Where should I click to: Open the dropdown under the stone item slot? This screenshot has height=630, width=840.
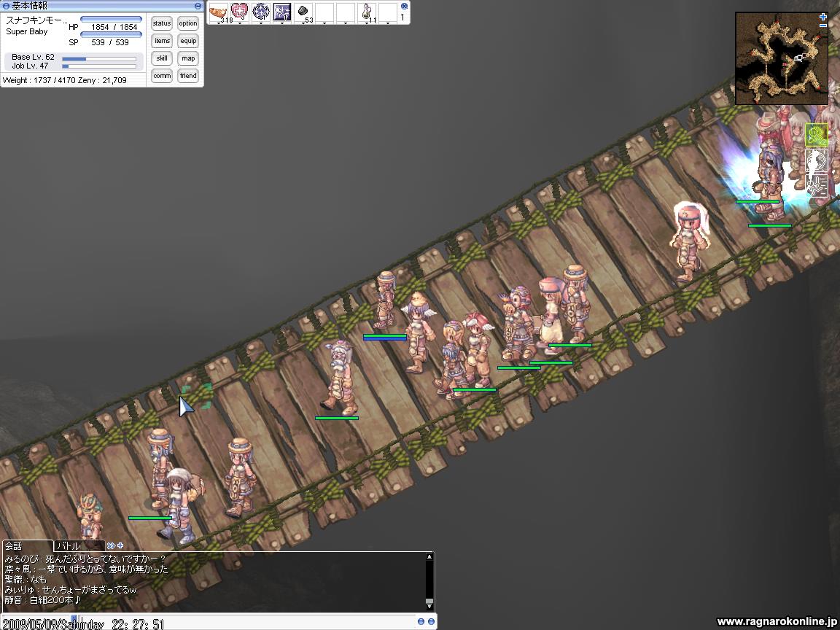[303, 23]
